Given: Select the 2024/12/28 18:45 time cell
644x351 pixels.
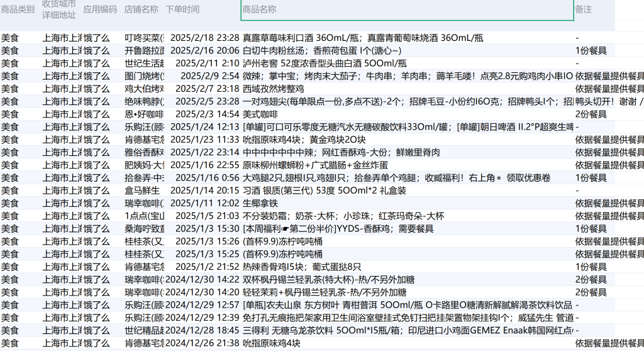Looking at the screenshot, I should (202, 331).
